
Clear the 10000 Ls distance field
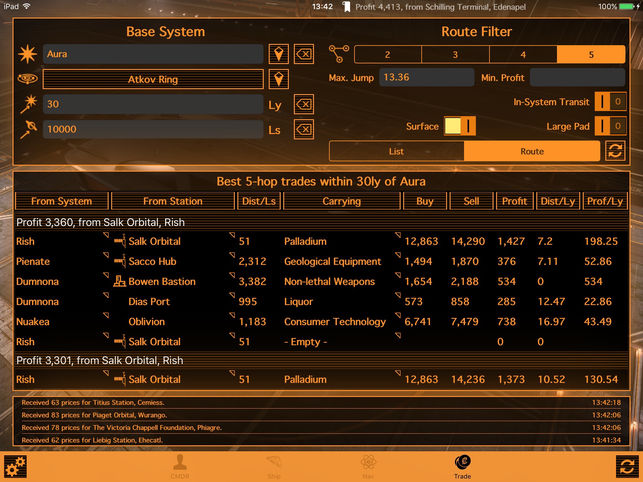[304, 130]
